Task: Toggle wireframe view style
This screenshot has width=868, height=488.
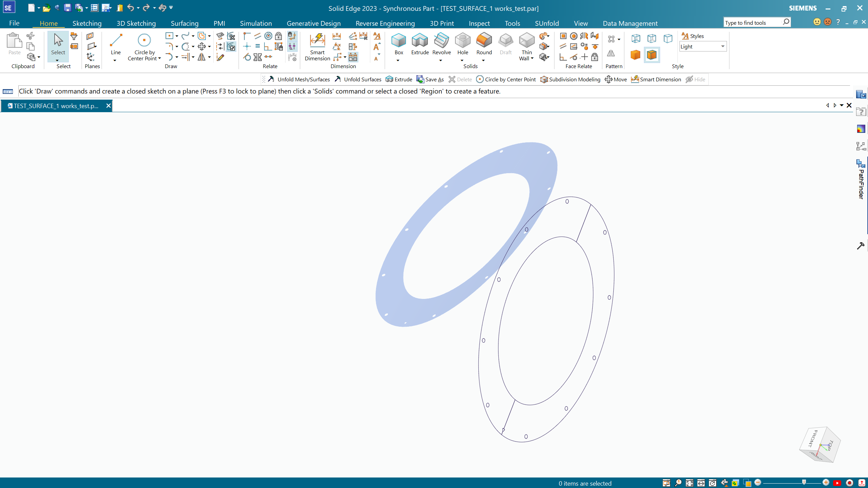Action: [x=636, y=38]
